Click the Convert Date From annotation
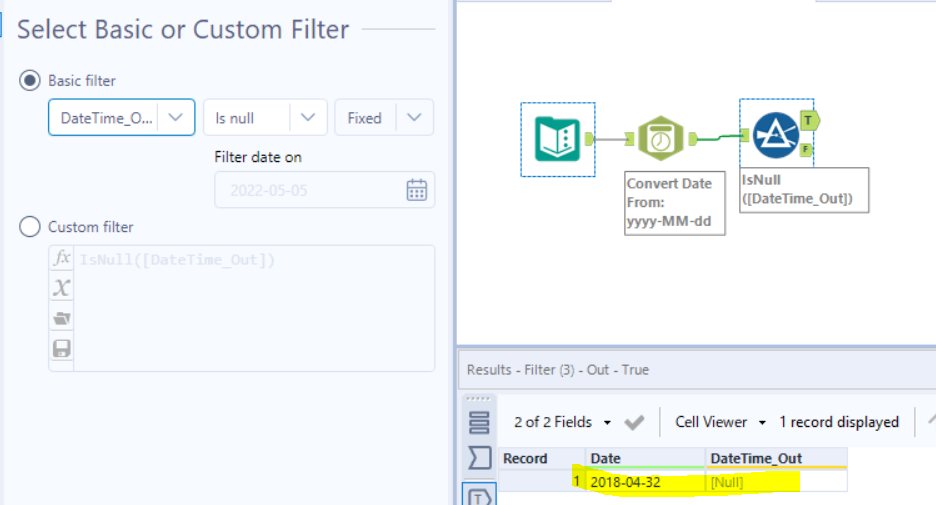This screenshot has height=505, width=936. click(675, 203)
